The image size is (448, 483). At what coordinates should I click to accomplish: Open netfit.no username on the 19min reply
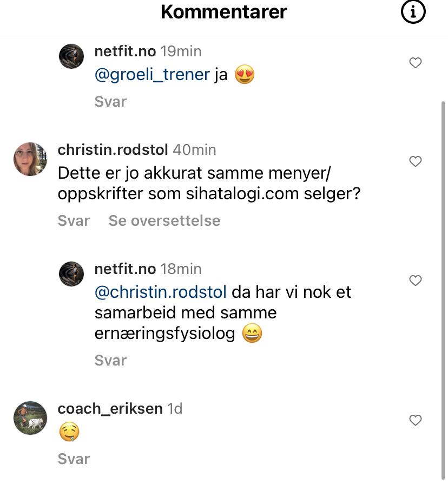point(125,51)
